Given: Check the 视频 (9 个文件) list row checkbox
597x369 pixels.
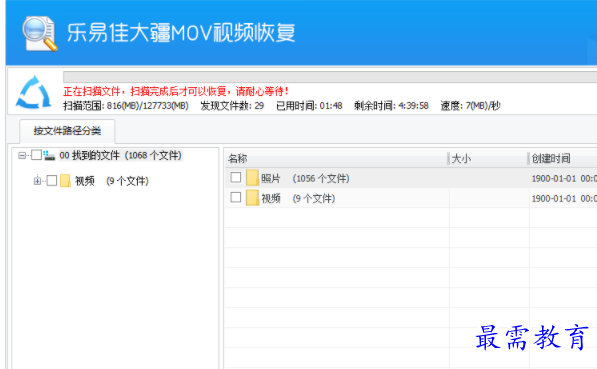Looking at the screenshot, I should pos(236,197).
